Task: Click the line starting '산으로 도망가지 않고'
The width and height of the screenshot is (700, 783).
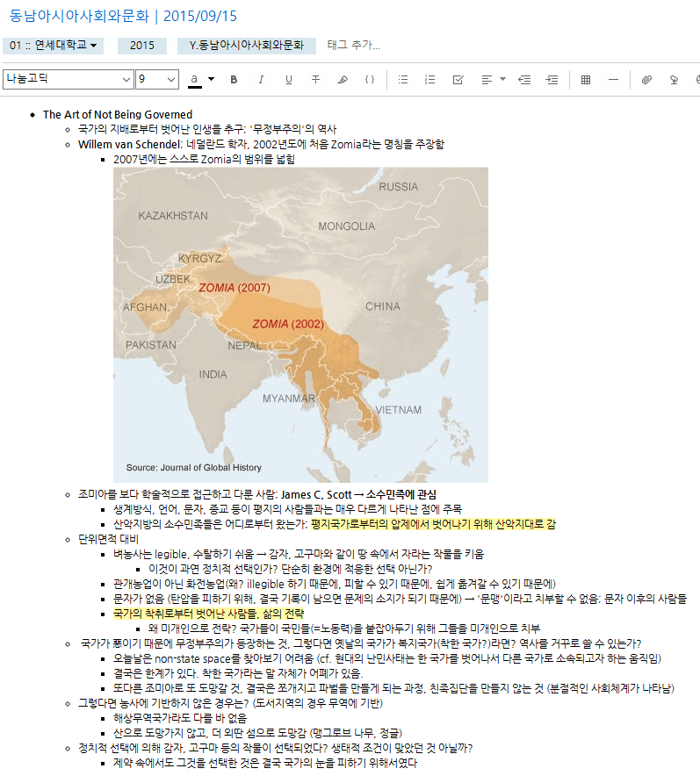Action: pos(257,733)
